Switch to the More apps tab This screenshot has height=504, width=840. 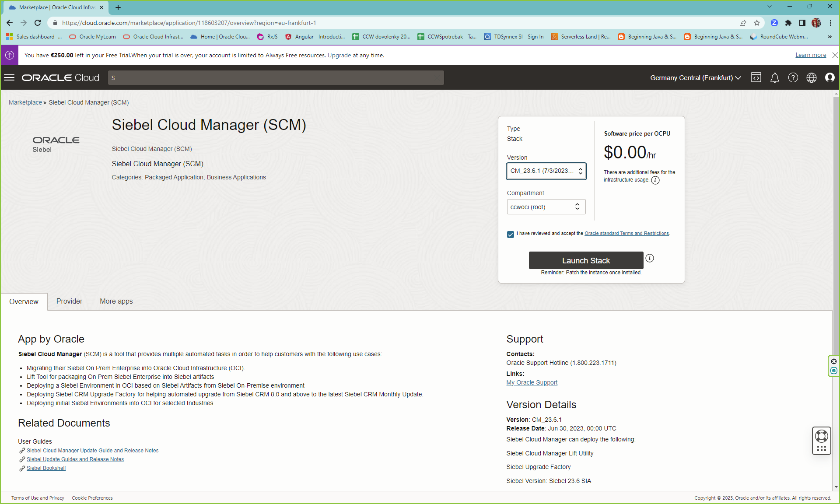click(x=116, y=301)
